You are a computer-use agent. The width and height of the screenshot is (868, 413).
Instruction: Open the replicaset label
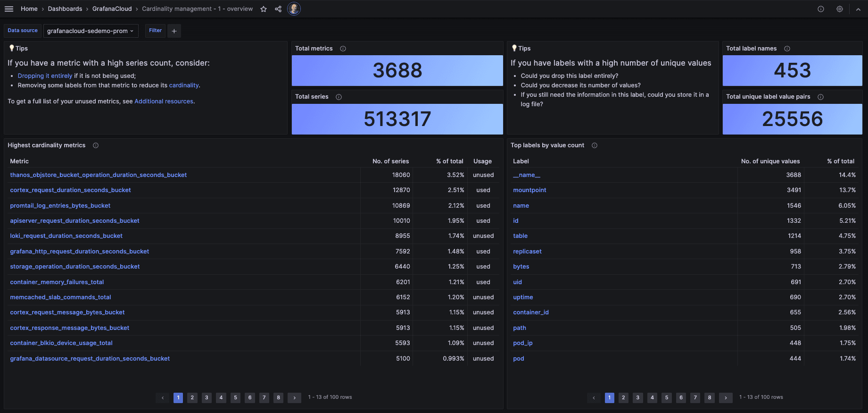coord(527,252)
